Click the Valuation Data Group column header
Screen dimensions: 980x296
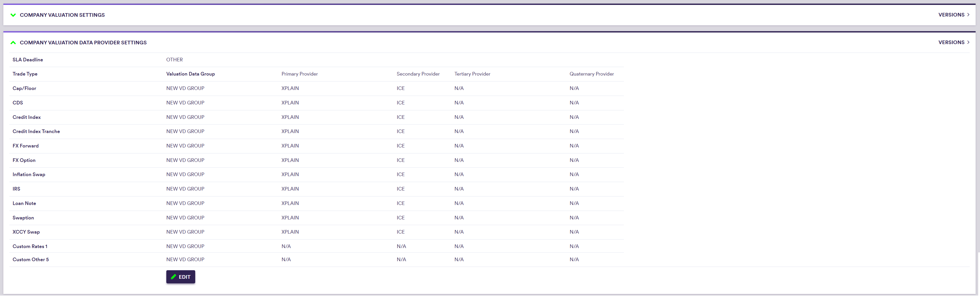point(190,74)
